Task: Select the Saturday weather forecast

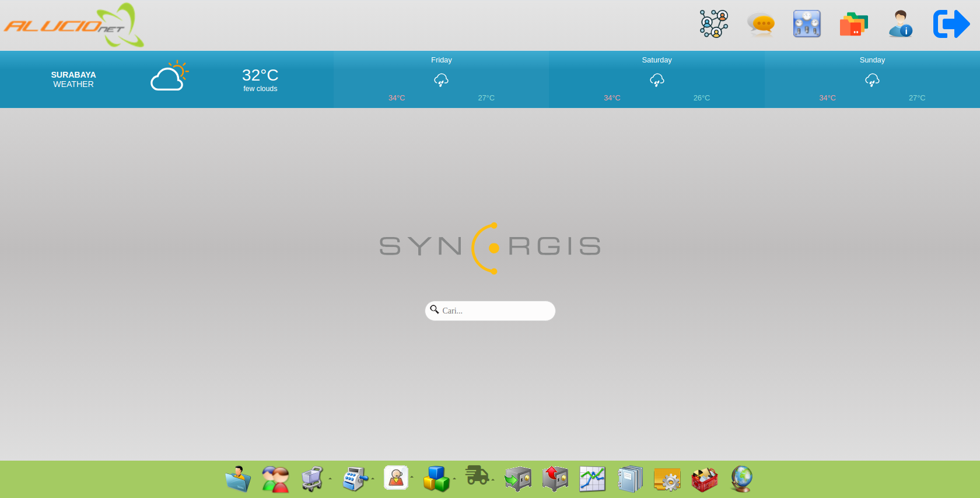Action: tap(656, 79)
